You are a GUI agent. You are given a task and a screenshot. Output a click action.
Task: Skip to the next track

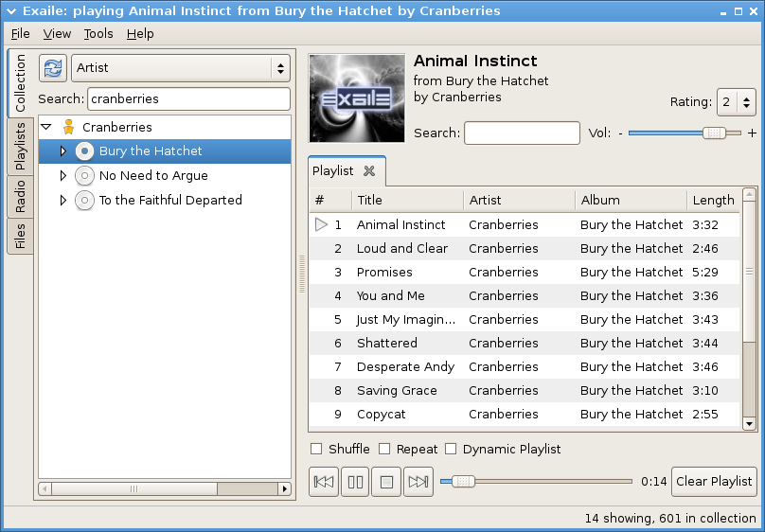[x=418, y=482]
